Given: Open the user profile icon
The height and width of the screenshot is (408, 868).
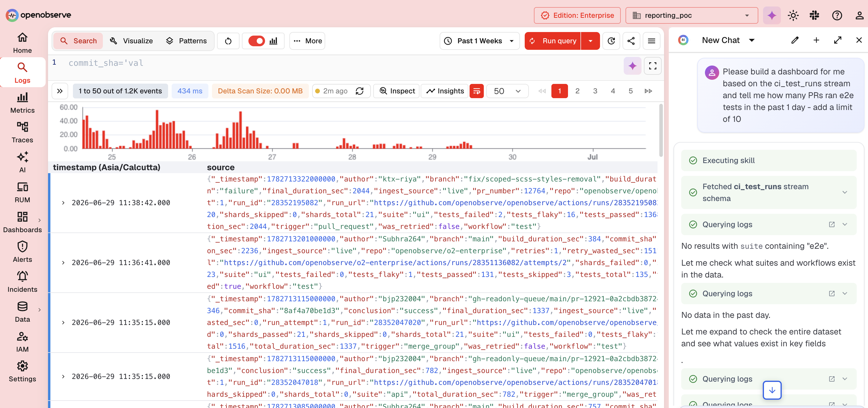Looking at the screenshot, I should click(x=859, y=15).
